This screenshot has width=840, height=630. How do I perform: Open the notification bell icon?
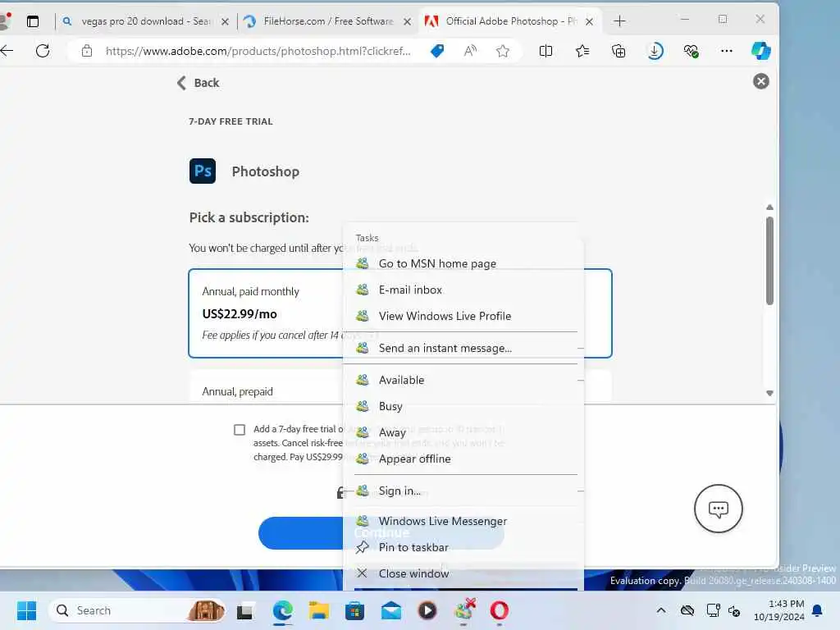(818, 610)
